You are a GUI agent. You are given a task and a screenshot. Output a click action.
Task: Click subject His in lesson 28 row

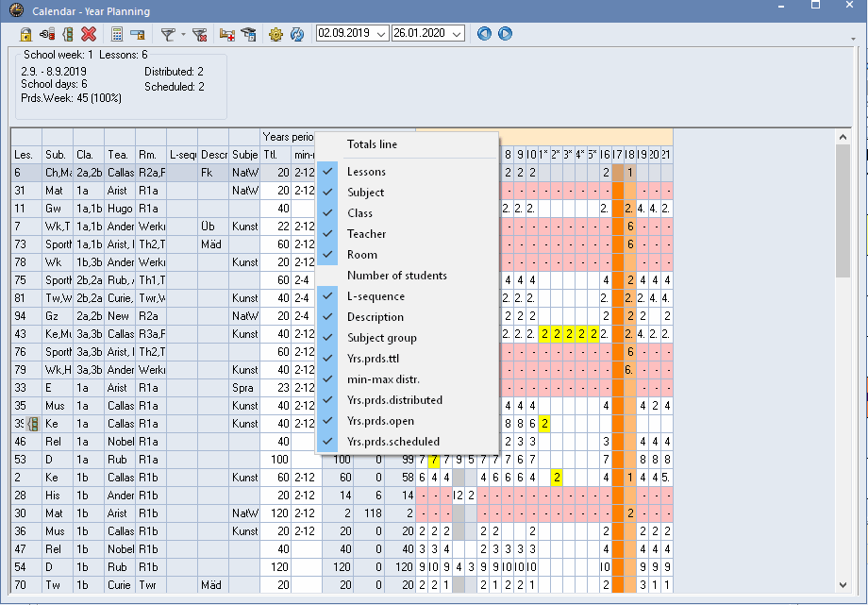coord(57,496)
